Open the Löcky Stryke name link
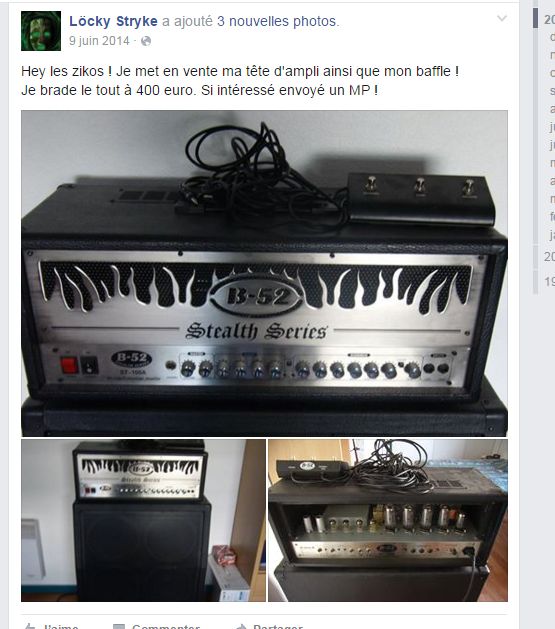 click(113, 21)
